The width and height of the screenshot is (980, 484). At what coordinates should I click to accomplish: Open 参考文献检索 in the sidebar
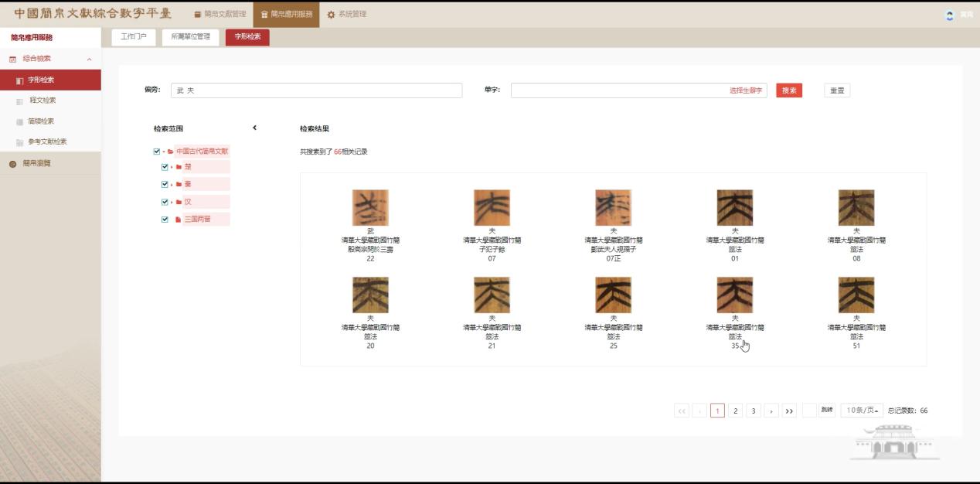coord(47,142)
